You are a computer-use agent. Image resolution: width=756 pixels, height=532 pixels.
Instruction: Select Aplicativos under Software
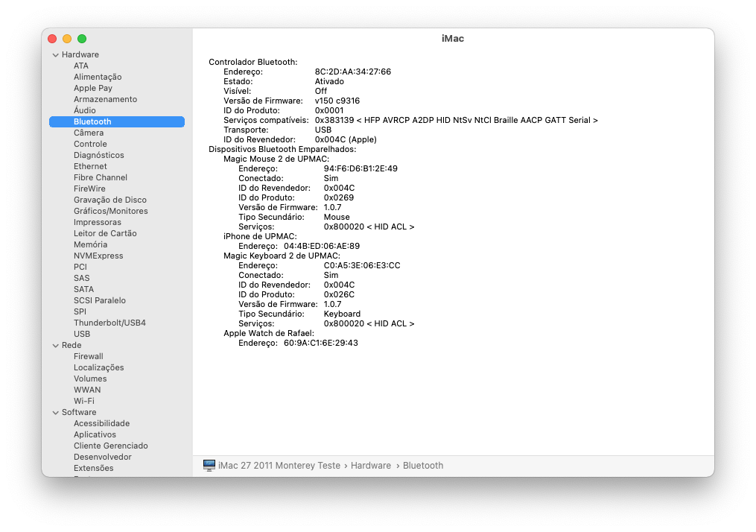95,434
